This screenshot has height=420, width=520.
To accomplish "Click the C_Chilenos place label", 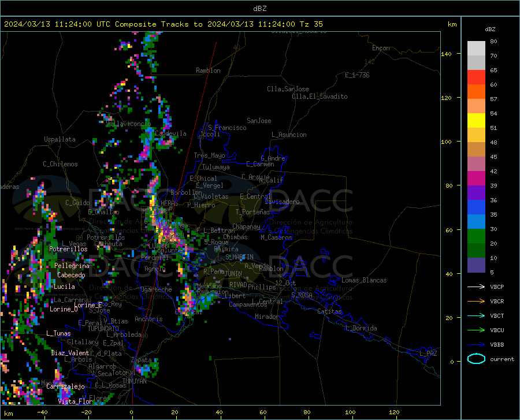I will point(60,164).
